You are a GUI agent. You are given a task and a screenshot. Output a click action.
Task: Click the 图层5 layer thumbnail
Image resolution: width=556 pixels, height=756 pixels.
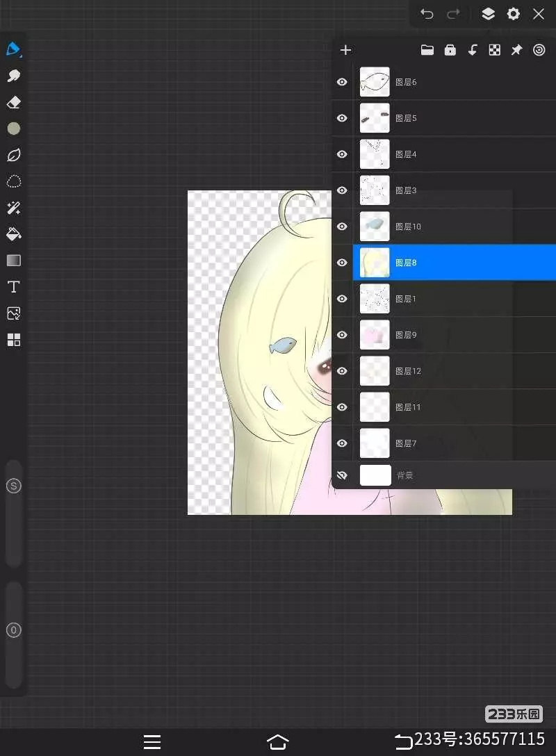point(375,118)
